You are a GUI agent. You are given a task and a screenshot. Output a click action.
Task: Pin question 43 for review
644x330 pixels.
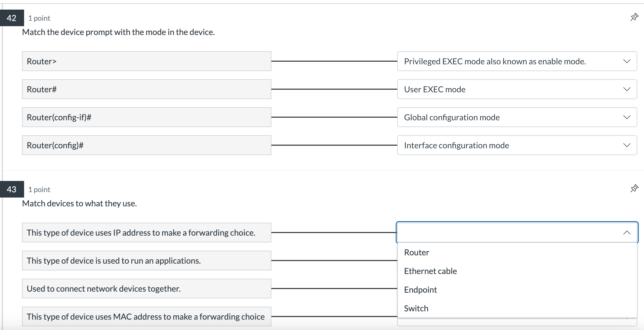click(x=634, y=188)
